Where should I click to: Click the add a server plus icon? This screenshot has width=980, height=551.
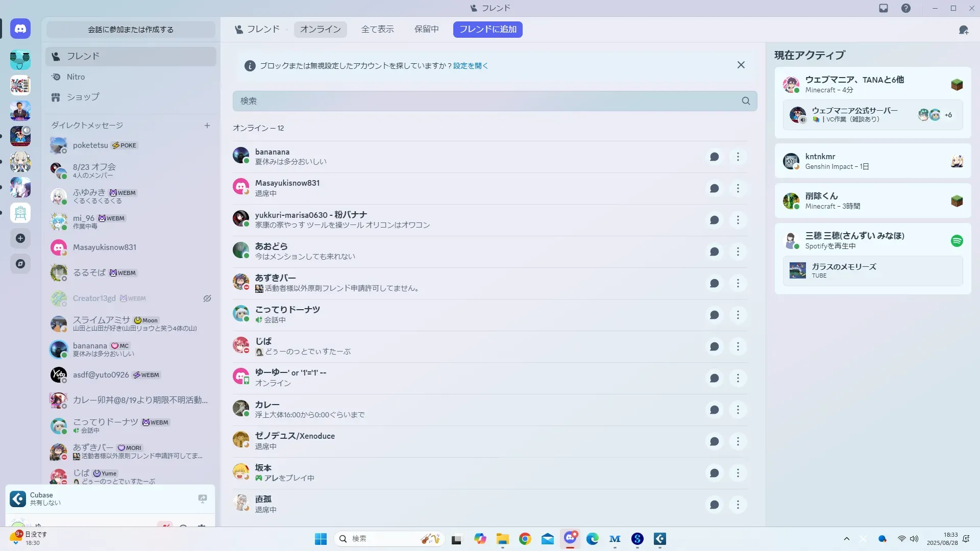[20, 238]
